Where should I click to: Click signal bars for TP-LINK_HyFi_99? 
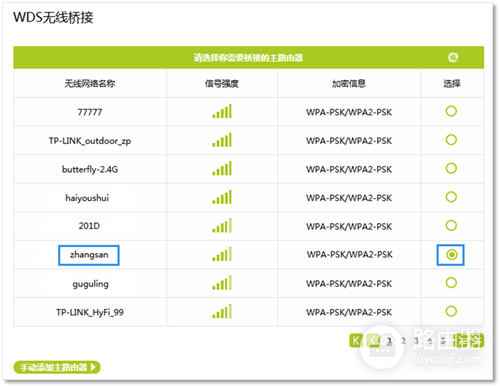(222, 312)
